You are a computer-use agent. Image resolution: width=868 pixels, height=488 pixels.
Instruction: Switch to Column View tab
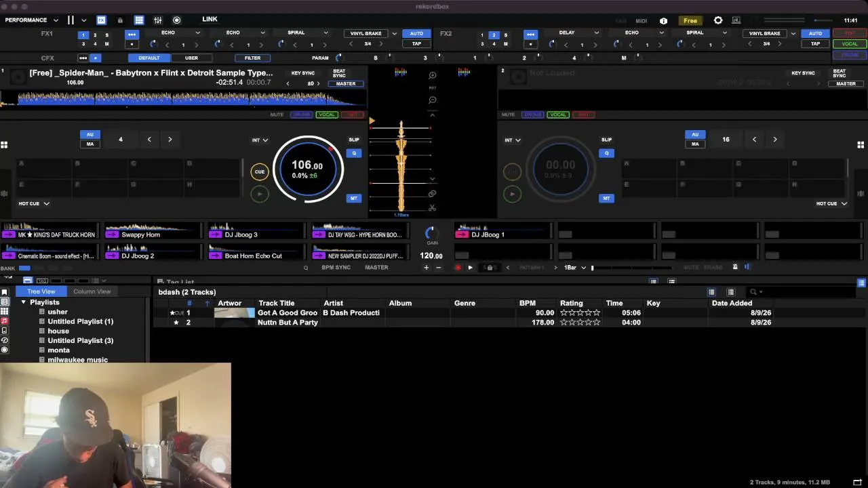[x=92, y=291]
